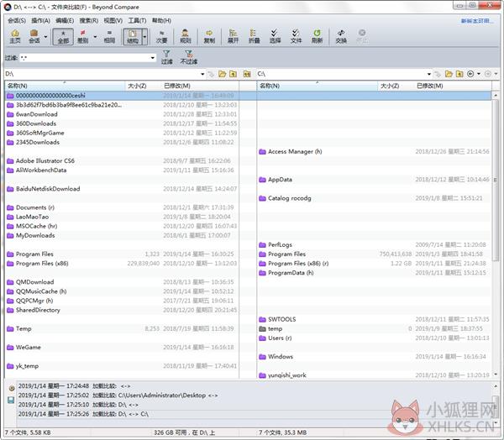Viewport: 504px width, 440px height.
Task: Sort left pane by 已修改(M) column
Action: tap(200, 86)
